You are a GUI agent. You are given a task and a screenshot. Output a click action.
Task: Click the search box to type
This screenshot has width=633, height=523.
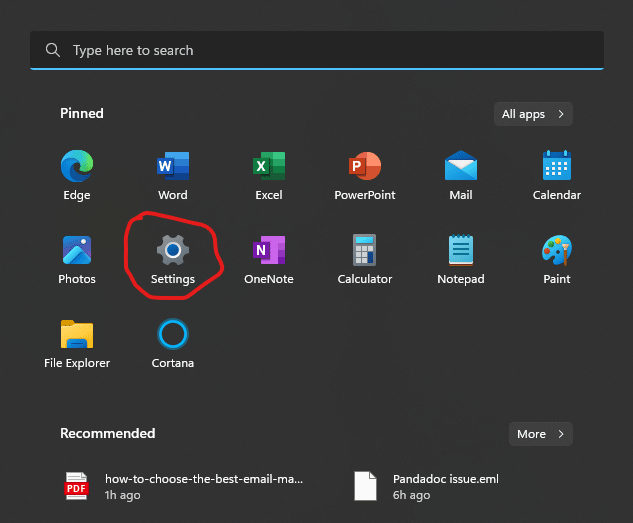coord(317,50)
